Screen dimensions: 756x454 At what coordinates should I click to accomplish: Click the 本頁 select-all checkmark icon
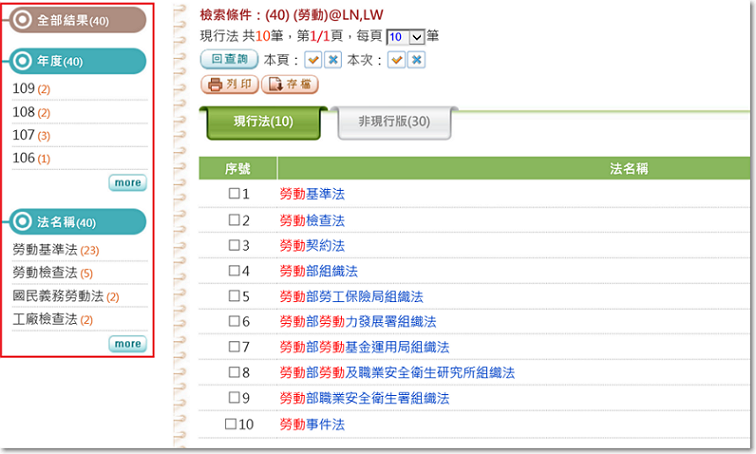[x=312, y=60]
